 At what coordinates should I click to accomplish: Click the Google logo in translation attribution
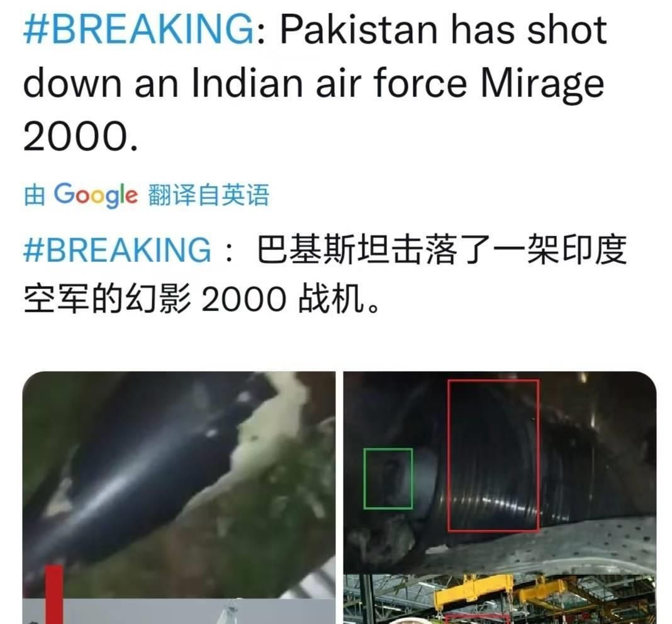(96, 195)
